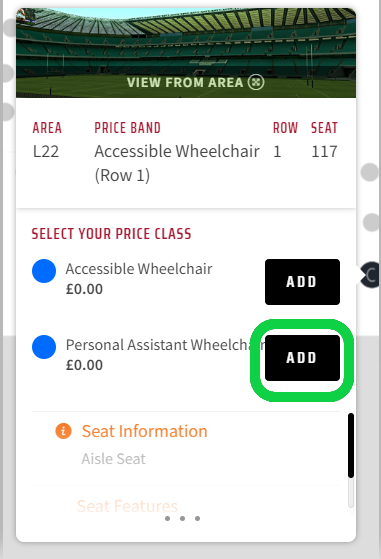Viewport: 381px width, 559px height.
Task: Click the Aisle Seat information text
Action: point(114,458)
